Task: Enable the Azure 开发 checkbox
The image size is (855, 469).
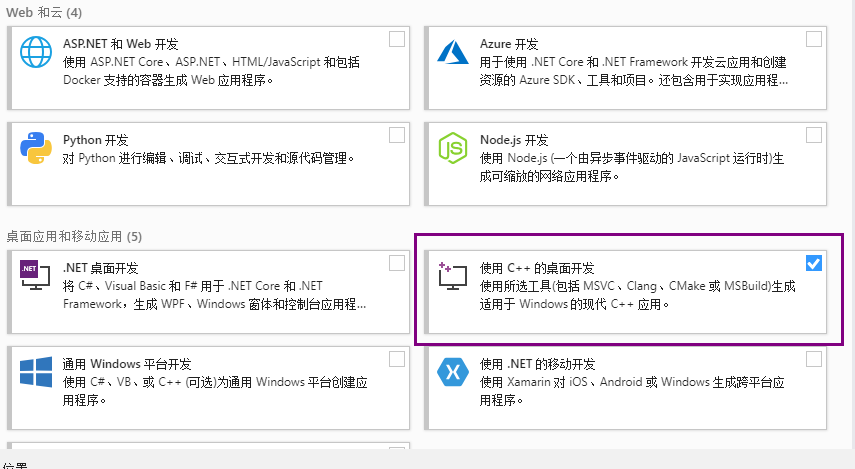Action: pos(814,39)
